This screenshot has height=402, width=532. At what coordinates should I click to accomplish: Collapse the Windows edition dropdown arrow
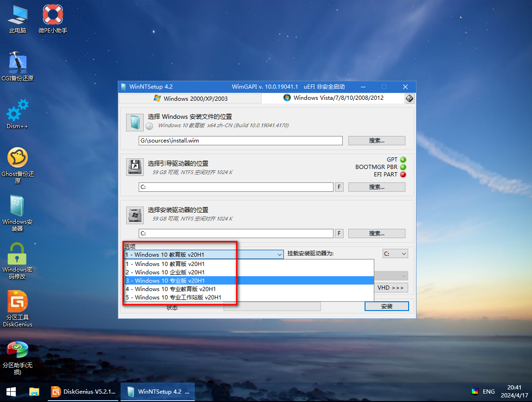(x=280, y=254)
